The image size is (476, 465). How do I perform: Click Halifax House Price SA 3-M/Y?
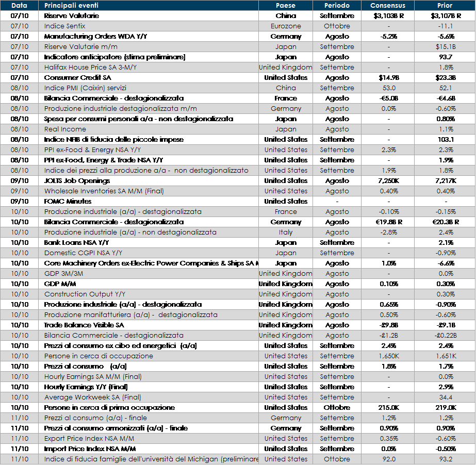point(90,67)
